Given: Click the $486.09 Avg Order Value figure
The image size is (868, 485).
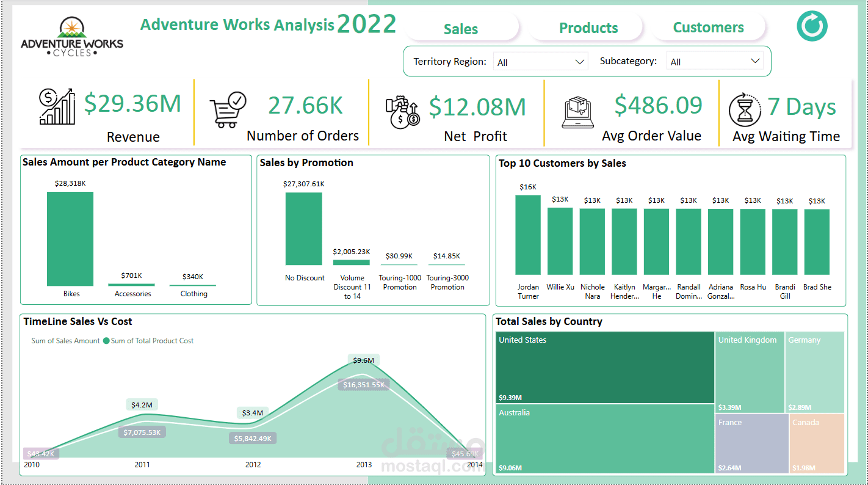Looking at the screenshot, I should 659,105.
